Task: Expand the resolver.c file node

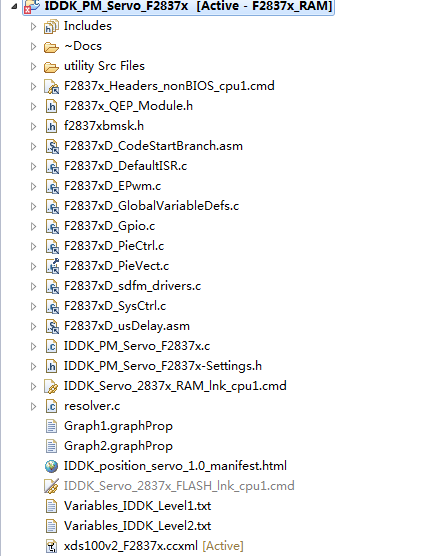Action: coord(33,406)
